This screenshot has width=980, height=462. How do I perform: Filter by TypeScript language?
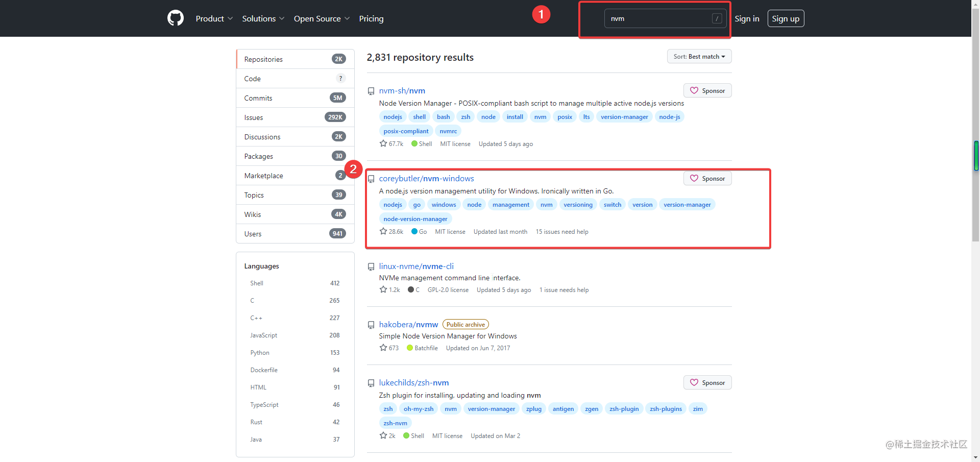tap(295, 405)
